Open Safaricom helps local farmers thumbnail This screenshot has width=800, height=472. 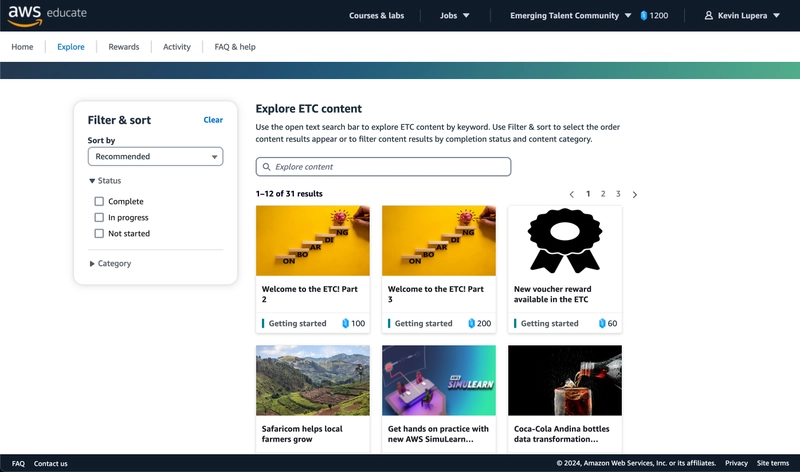(x=313, y=380)
